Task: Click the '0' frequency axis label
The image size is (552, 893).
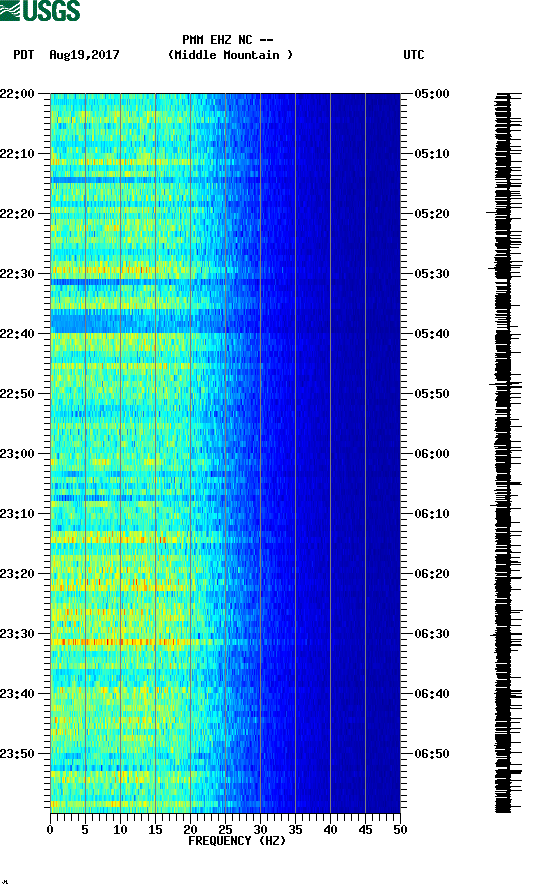Action: 50,830
